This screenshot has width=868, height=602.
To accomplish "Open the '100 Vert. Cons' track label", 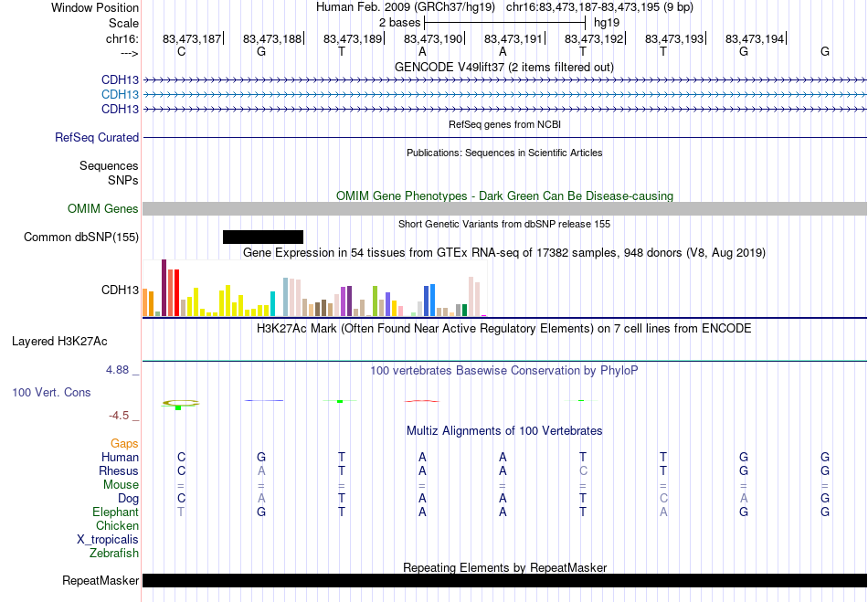I will point(51,392).
